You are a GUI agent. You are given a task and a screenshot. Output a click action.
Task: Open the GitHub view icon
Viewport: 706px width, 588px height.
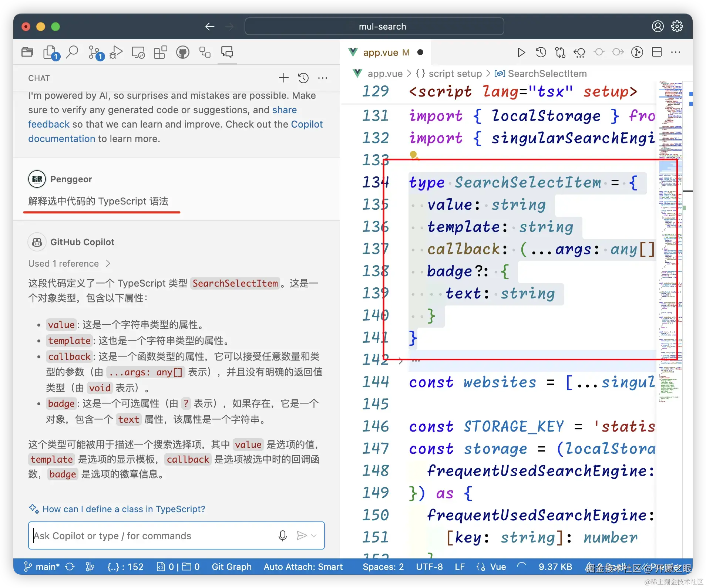tap(183, 53)
